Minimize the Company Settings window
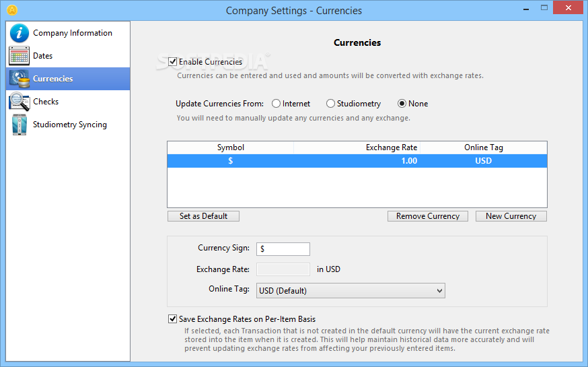Viewport: 588px width, 367px height. click(x=526, y=8)
